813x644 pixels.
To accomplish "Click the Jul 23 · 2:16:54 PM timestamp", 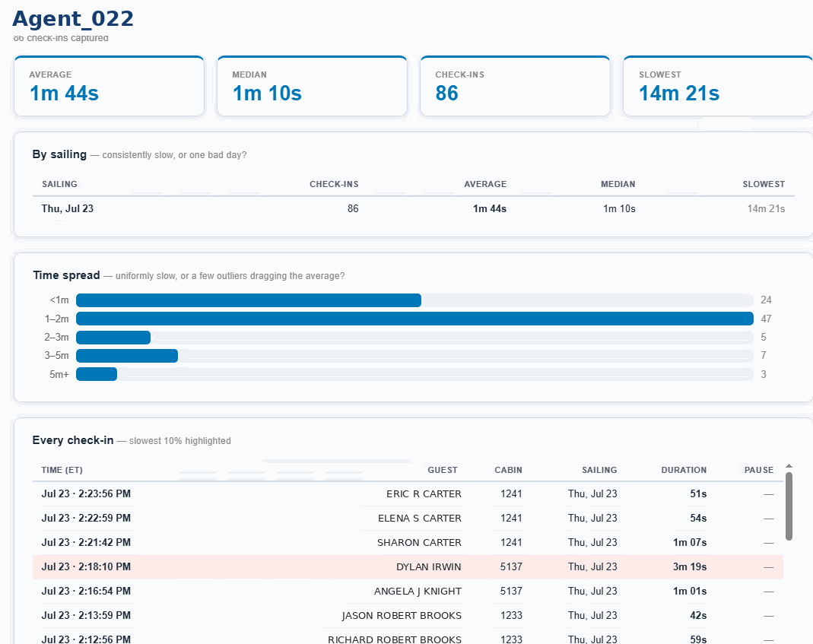I will (x=86, y=591).
